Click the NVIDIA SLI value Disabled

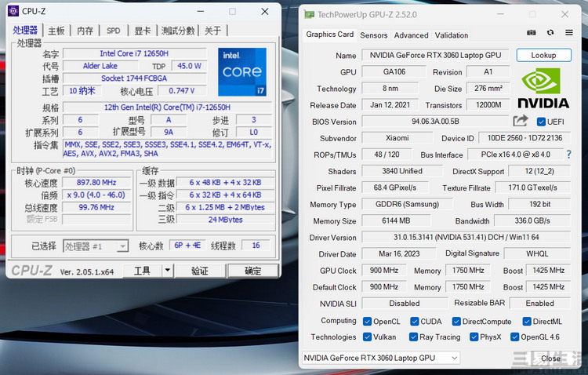click(405, 304)
